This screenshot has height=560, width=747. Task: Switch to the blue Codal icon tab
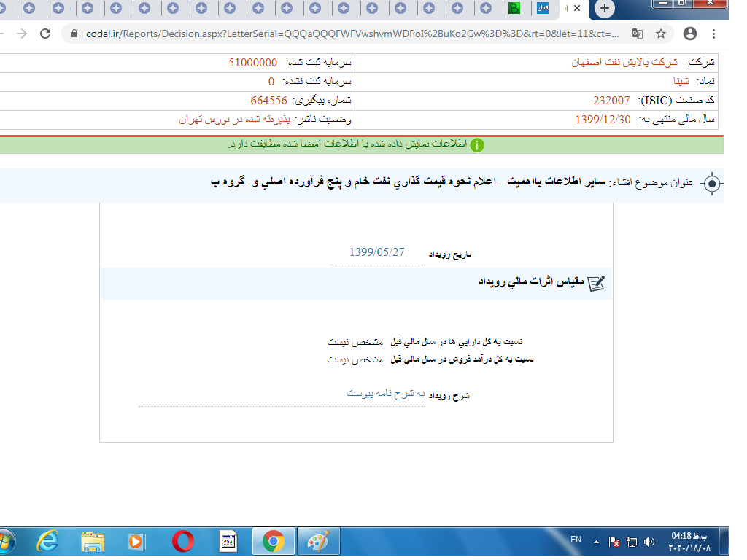click(x=543, y=8)
